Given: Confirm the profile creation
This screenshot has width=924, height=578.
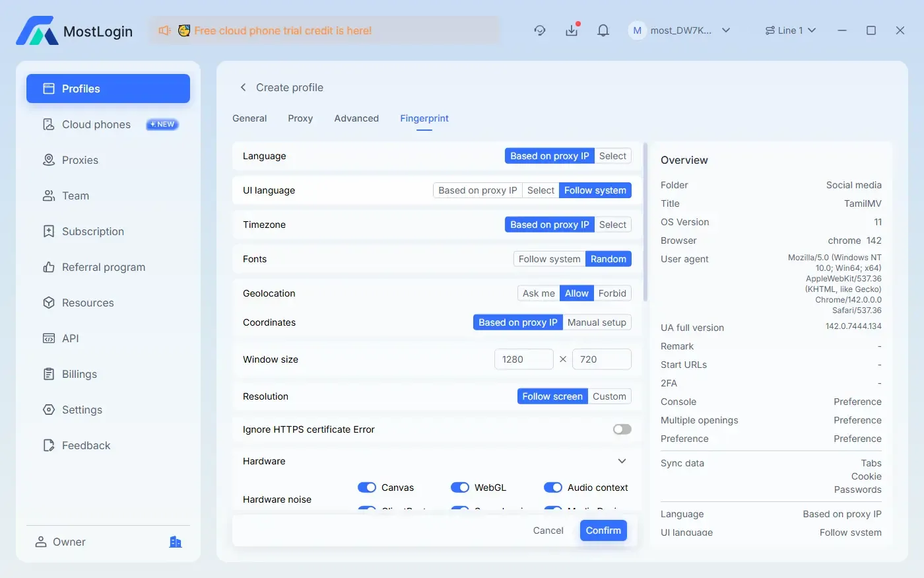Looking at the screenshot, I should (603, 530).
